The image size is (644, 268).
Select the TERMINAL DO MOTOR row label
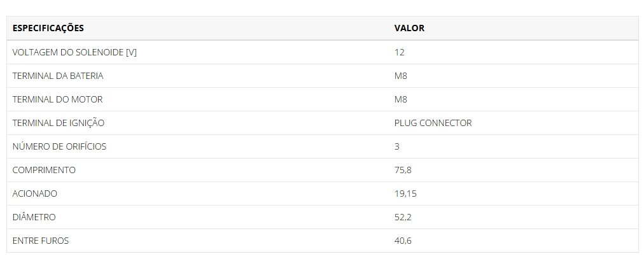point(57,99)
